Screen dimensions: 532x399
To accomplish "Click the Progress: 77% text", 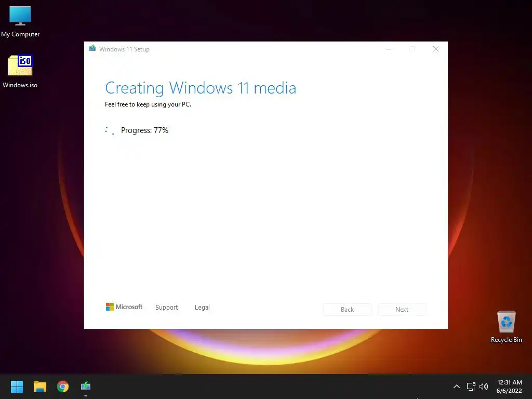I will tap(144, 130).
